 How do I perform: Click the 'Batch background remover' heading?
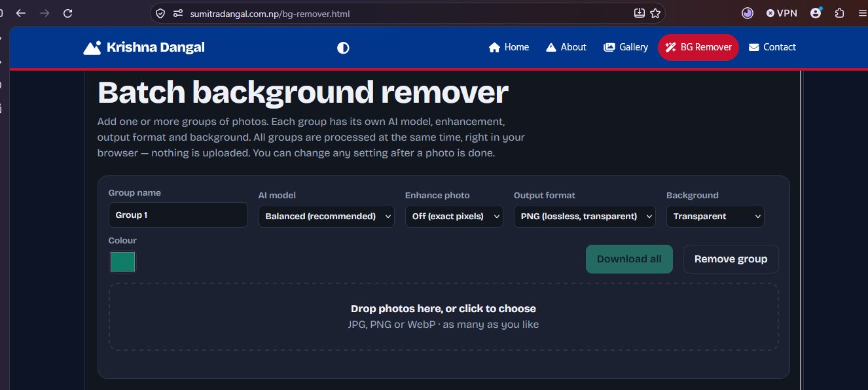pyautogui.click(x=303, y=92)
